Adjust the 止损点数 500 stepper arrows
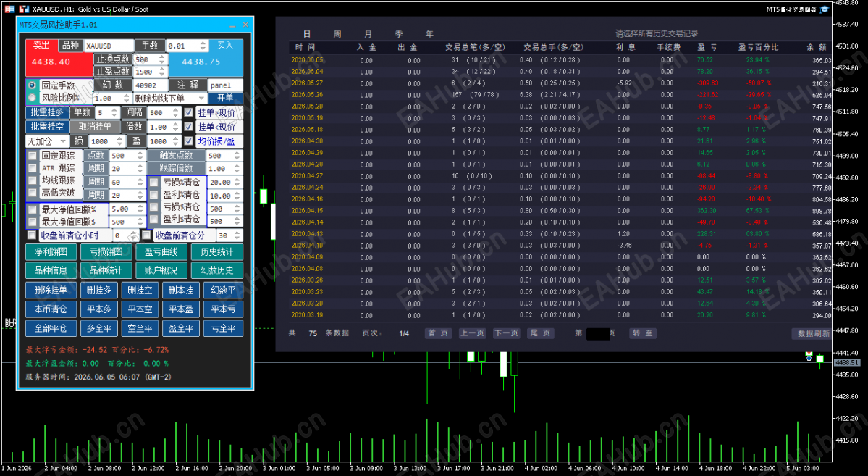868x476 pixels. tap(161, 59)
